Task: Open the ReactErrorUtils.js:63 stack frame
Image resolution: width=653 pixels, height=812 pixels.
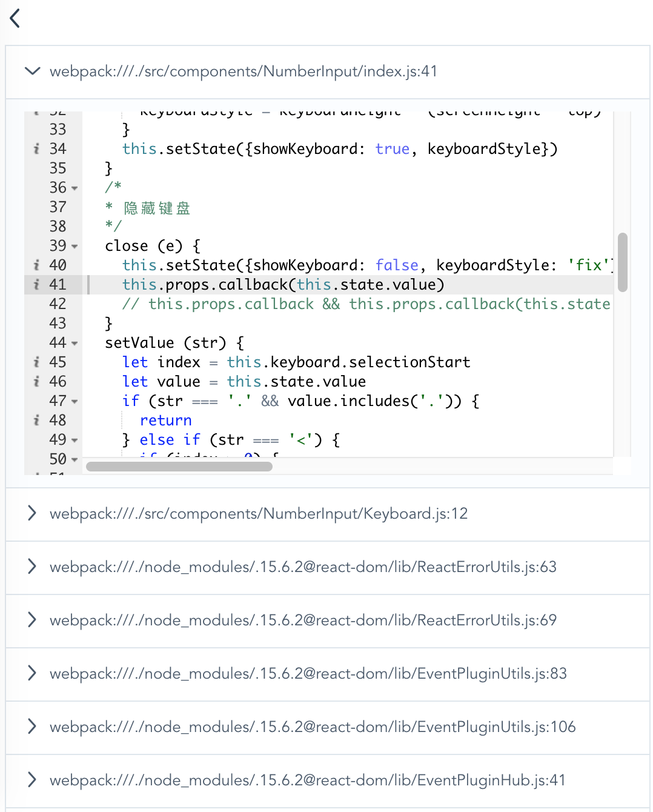Action: [x=32, y=567]
